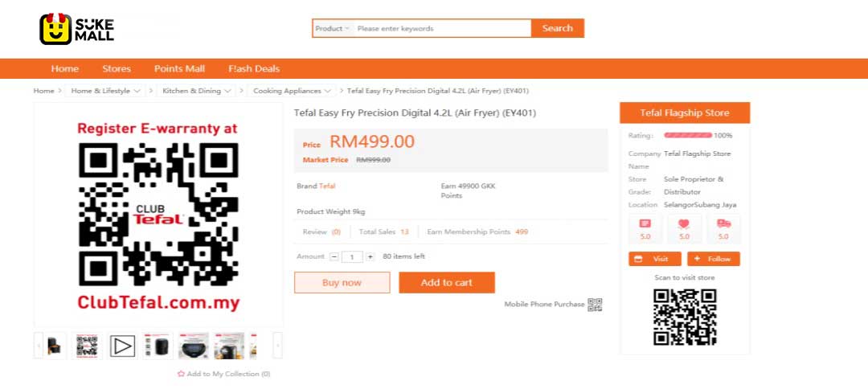Click the Suke Mall logo
Screen dimensions: 868x389
[77, 29]
